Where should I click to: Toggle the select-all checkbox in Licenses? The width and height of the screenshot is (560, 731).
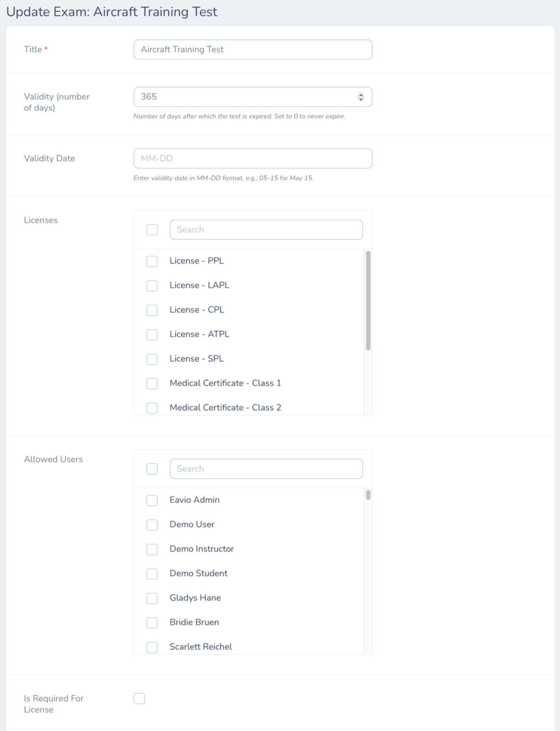click(x=152, y=230)
